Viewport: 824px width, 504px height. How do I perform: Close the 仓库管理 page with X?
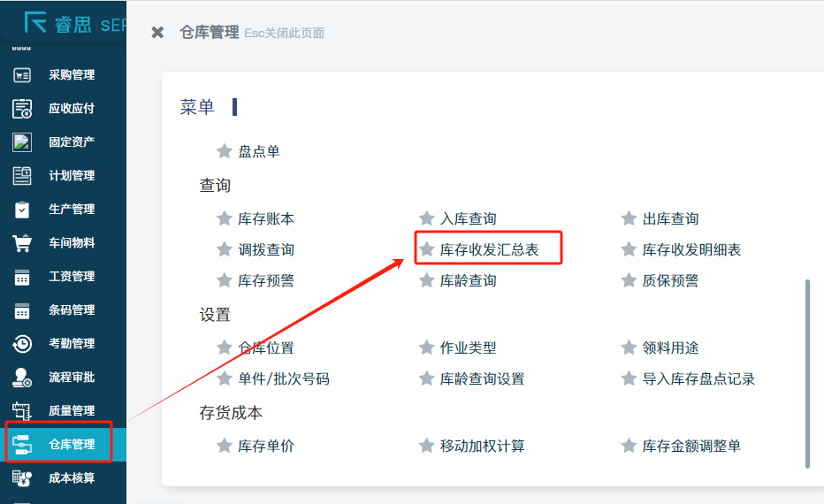point(157,33)
